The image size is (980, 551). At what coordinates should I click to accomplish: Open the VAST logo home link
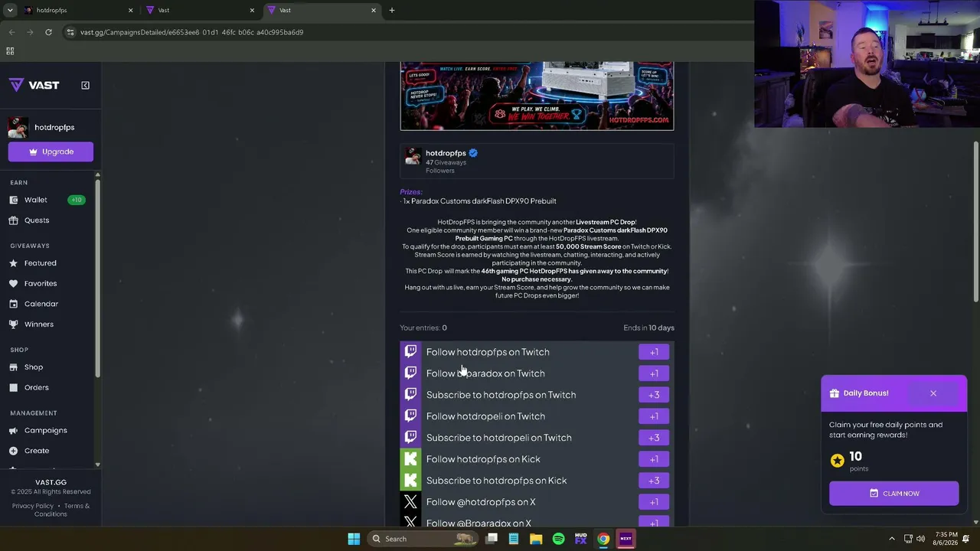[x=34, y=85]
